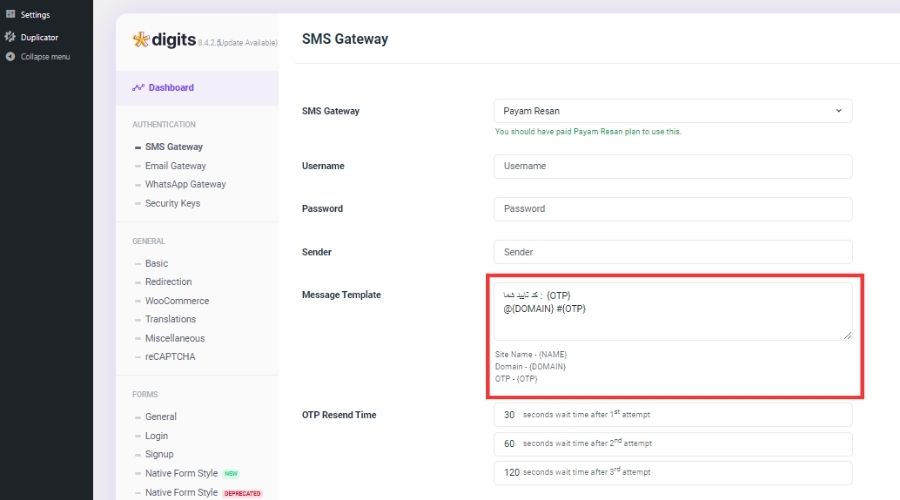Screen dimensions: 900x500
Task: Click the Duplicator plugin icon
Action: (10, 37)
